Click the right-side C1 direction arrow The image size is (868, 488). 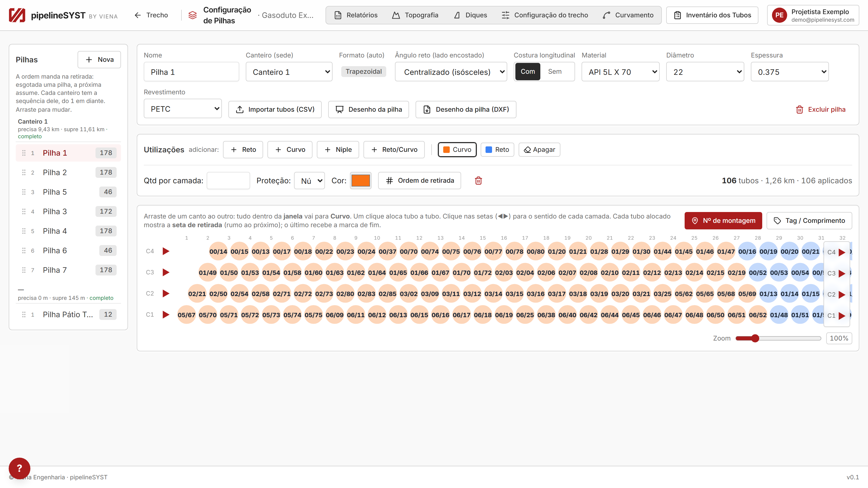tap(842, 316)
